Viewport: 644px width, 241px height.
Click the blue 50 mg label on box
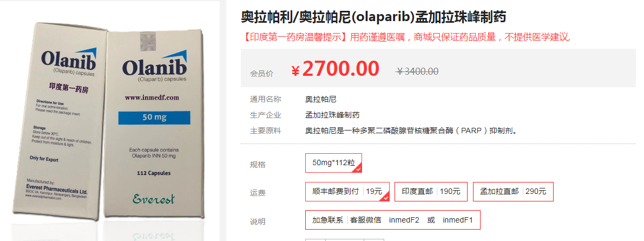154,117
